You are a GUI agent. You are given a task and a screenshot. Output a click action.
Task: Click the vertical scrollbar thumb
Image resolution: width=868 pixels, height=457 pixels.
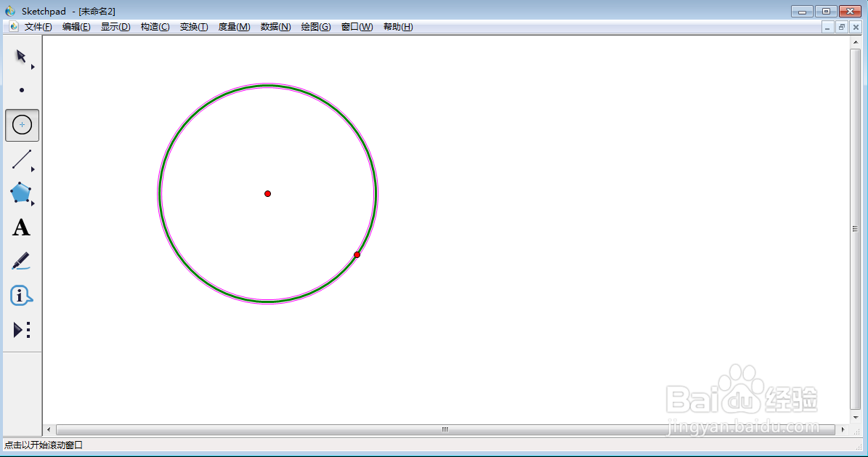point(855,229)
